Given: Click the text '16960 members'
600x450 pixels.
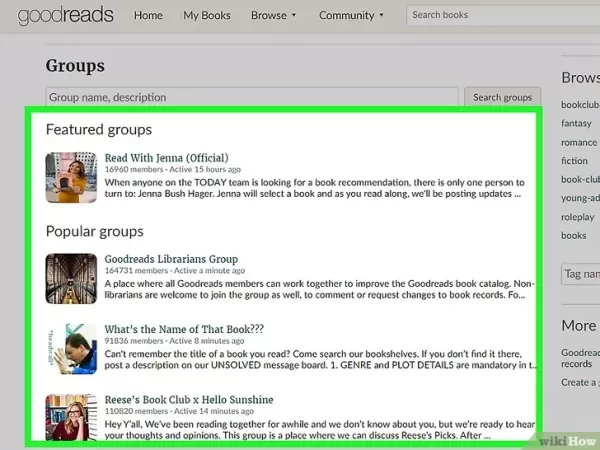Looking at the screenshot, I should click(134, 169).
